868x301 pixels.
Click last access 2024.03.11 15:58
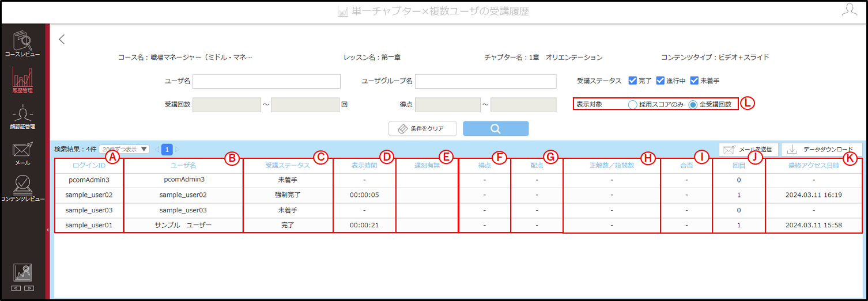pyautogui.click(x=814, y=225)
